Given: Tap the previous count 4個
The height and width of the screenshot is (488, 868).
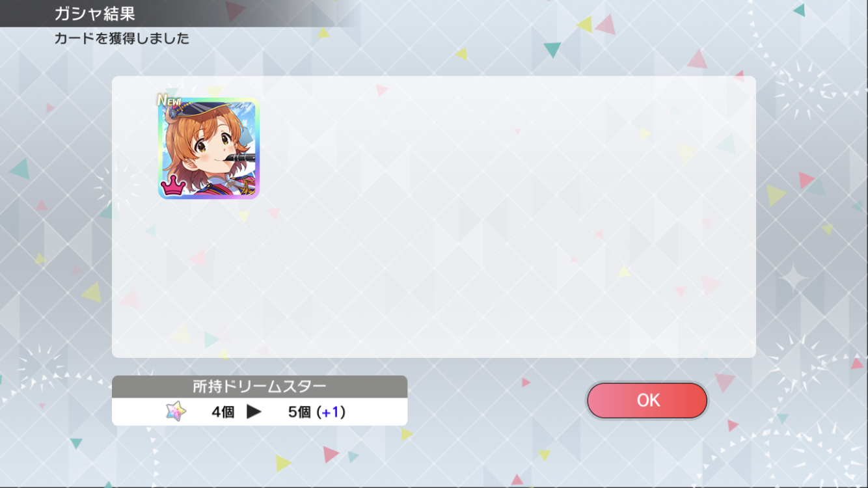Looking at the screenshot, I should tap(223, 412).
